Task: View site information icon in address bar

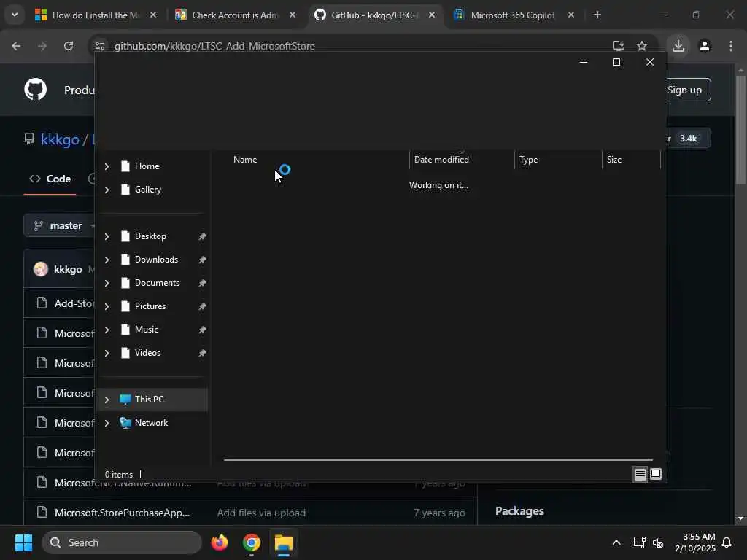Action: click(99, 46)
